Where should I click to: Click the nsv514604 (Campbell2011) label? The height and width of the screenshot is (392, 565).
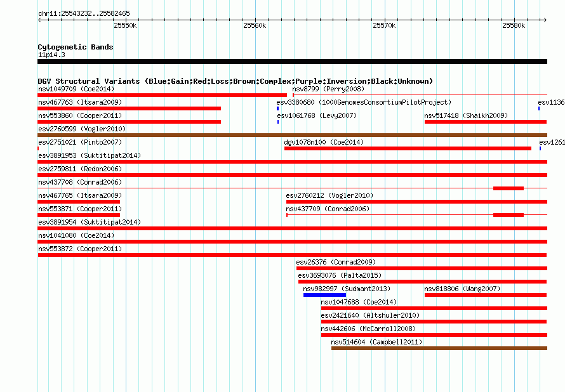[x=376, y=342]
